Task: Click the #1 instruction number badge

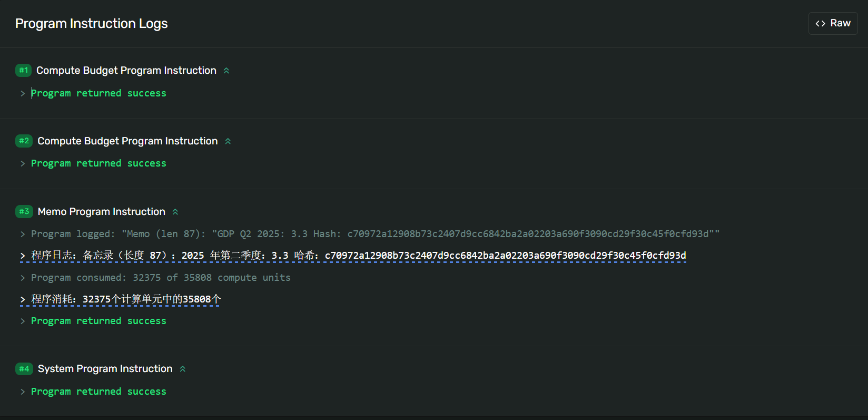Action: point(24,70)
